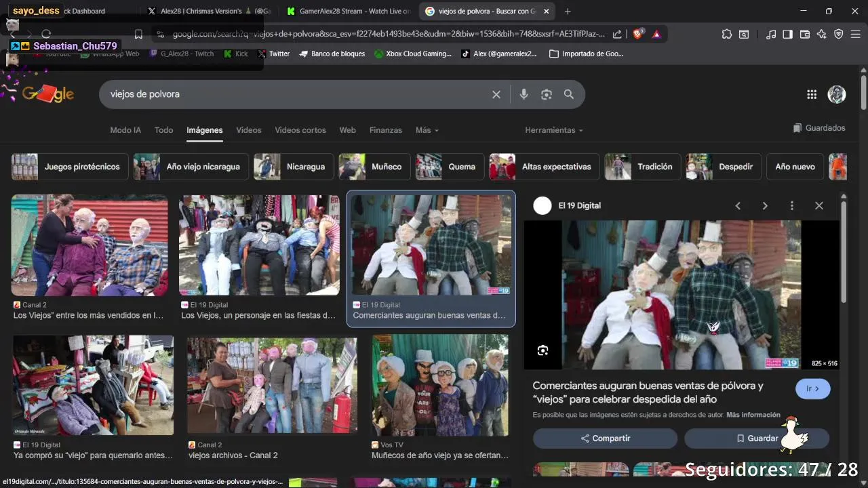This screenshot has height=488, width=868.
Task: Open the Google logo homepage link
Action: click(x=49, y=94)
